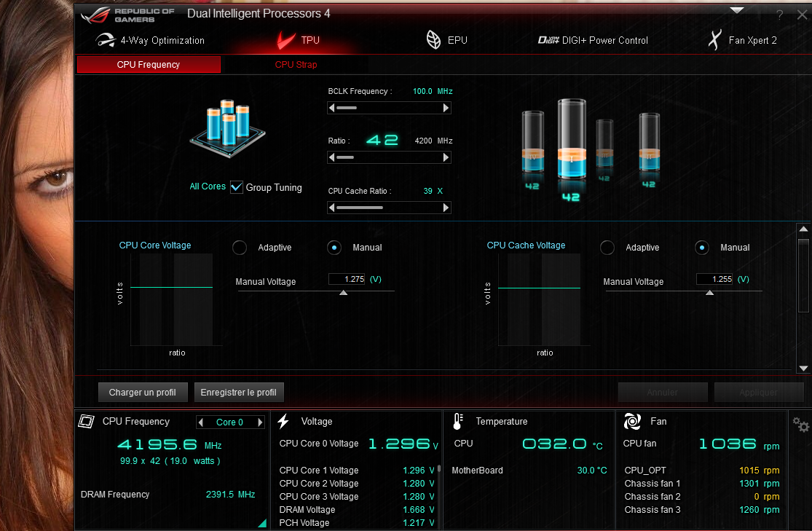Click the 4-Way Optimization speedometer icon
812x531 pixels.
[105, 40]
